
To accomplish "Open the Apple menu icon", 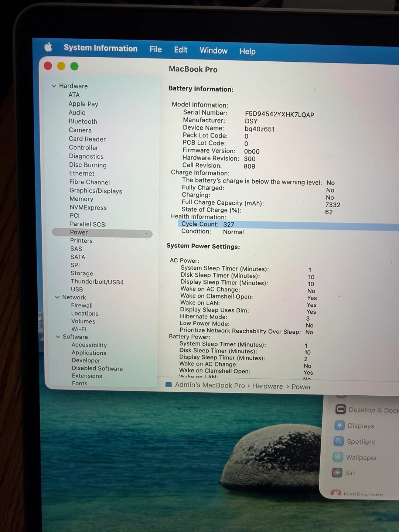I will click(48, 47).
